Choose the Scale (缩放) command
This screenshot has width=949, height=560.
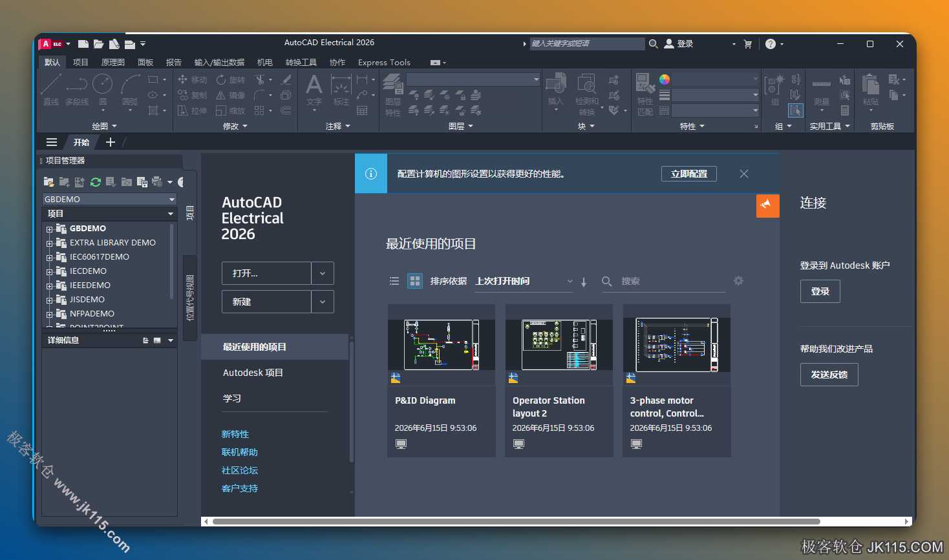click(x=231, y=110)
